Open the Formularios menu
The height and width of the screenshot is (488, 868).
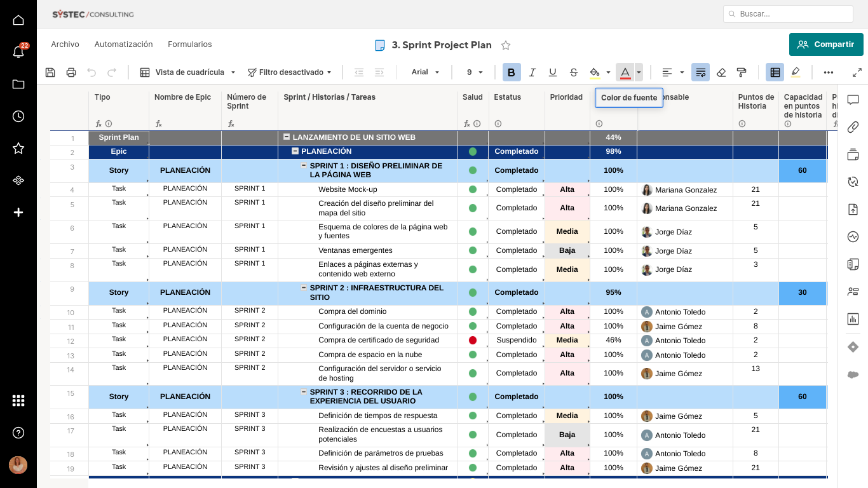click(x=190, y=44)
